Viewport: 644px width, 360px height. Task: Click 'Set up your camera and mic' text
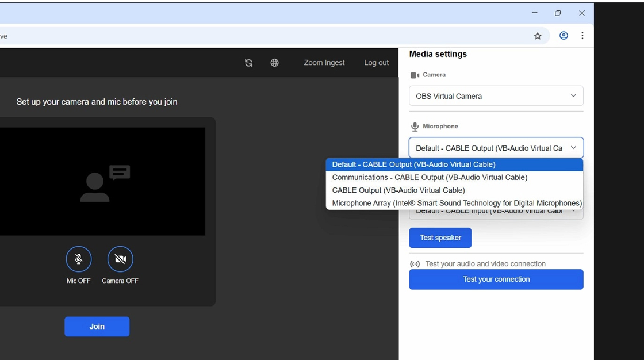click(x=97, y=102)
